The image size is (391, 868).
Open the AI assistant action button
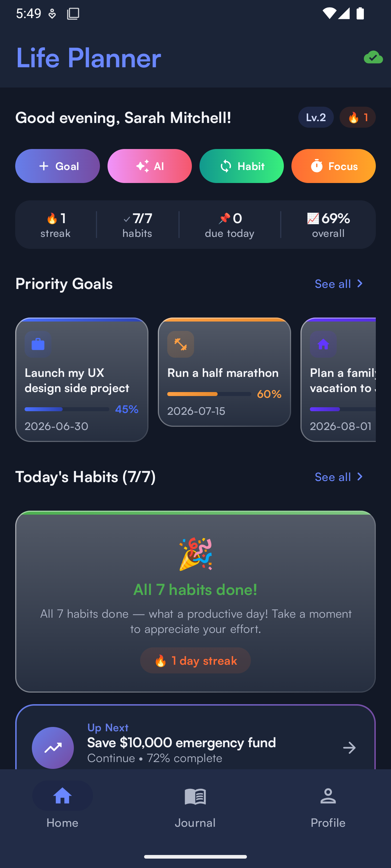tap(150, 166)
